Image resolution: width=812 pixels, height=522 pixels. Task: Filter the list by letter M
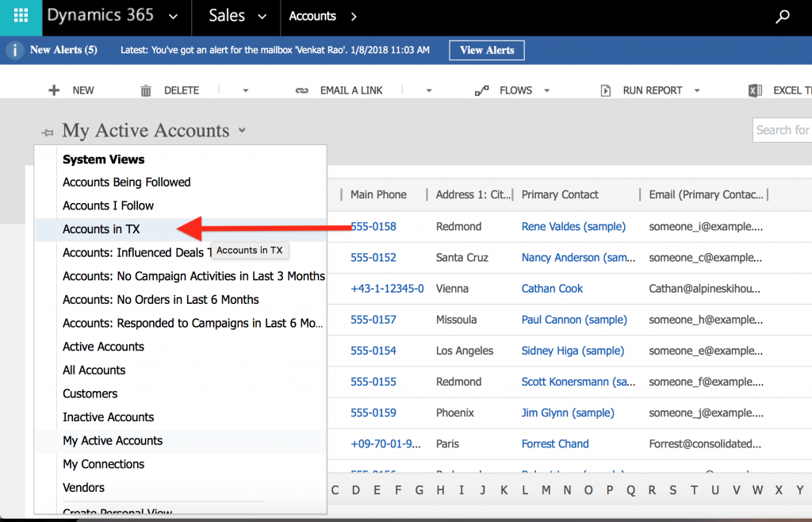click(545, 490)
